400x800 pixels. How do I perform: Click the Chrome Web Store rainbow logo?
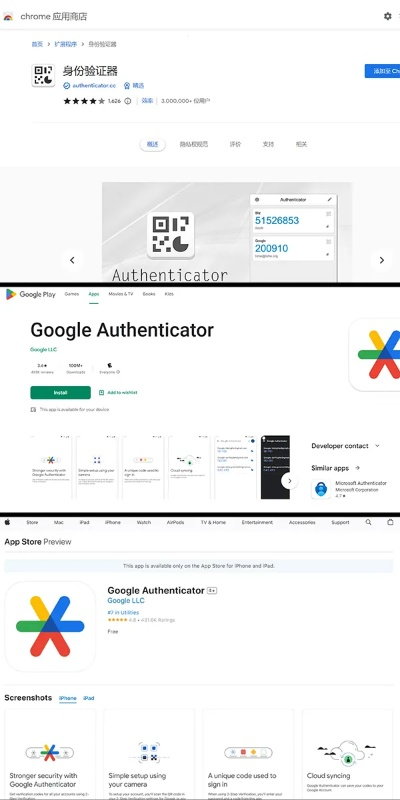click(8, 17)
